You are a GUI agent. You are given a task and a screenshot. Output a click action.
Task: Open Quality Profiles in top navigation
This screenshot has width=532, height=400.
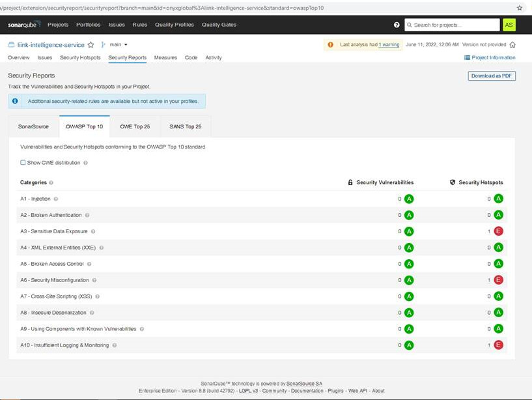point(175,25)
